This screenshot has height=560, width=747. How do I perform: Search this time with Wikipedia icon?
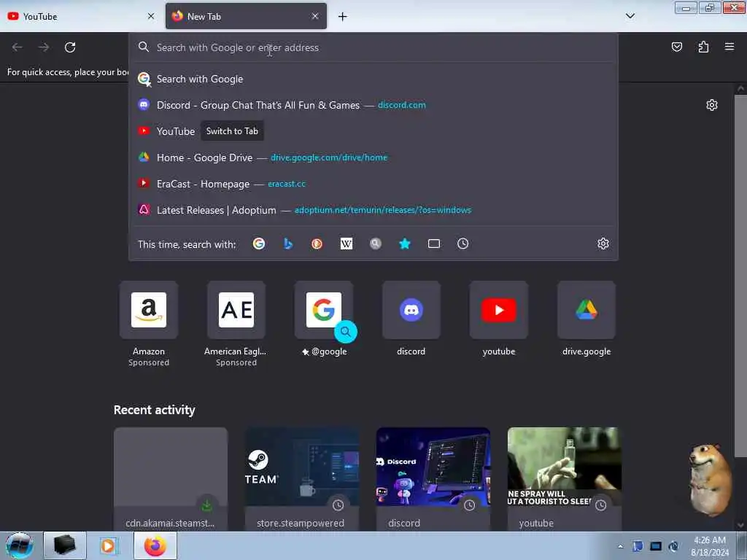click(x=347, y=244)
